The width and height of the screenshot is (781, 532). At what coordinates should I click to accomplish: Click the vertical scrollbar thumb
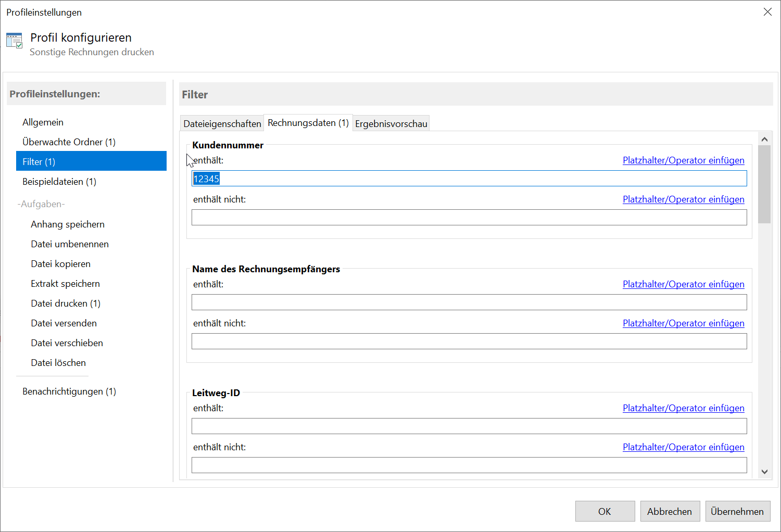764,184
